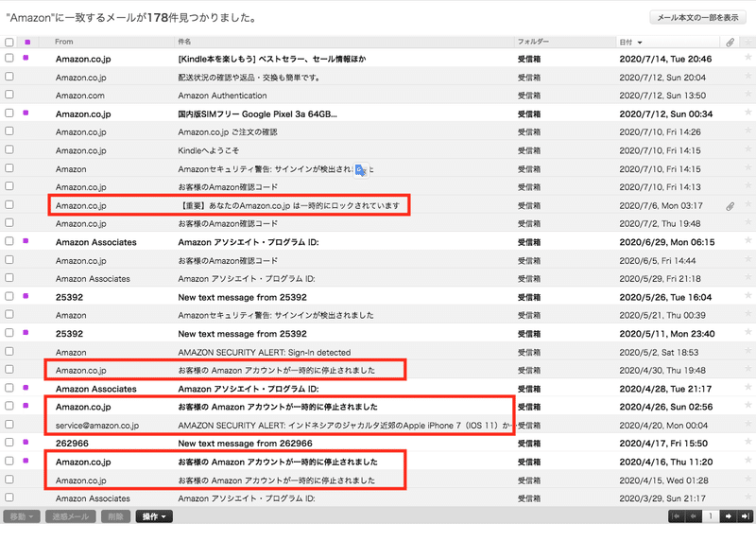The height and width of the screenshot is (541, 756).
Task: Open the 2020/5/21 Amazonセキュリティ警告 email
Action: (276, 315)
